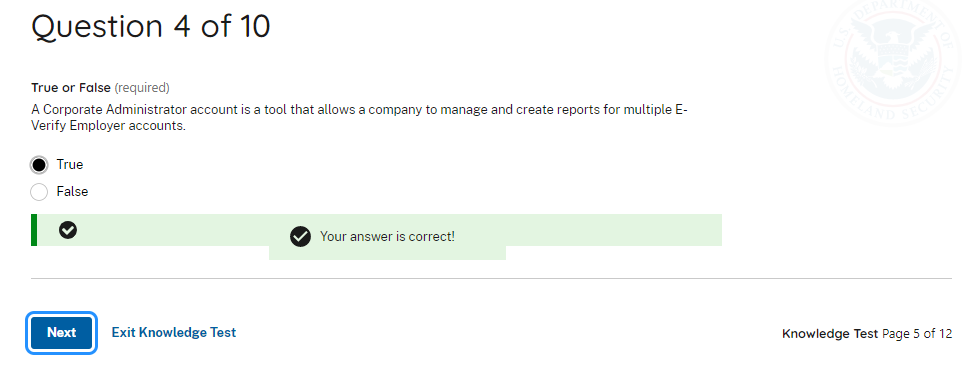Click the "(required)" indicator text
The image size is (975, 388).
tap(142, 88)
